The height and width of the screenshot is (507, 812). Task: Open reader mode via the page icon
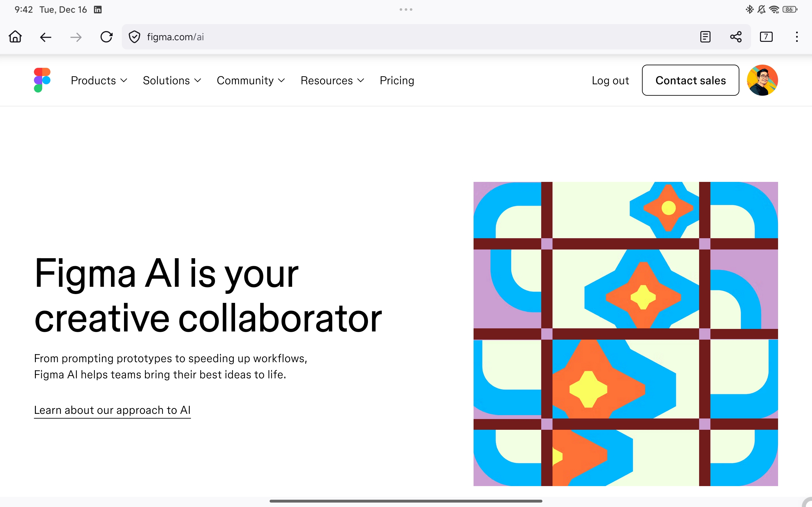click(706, 37)
